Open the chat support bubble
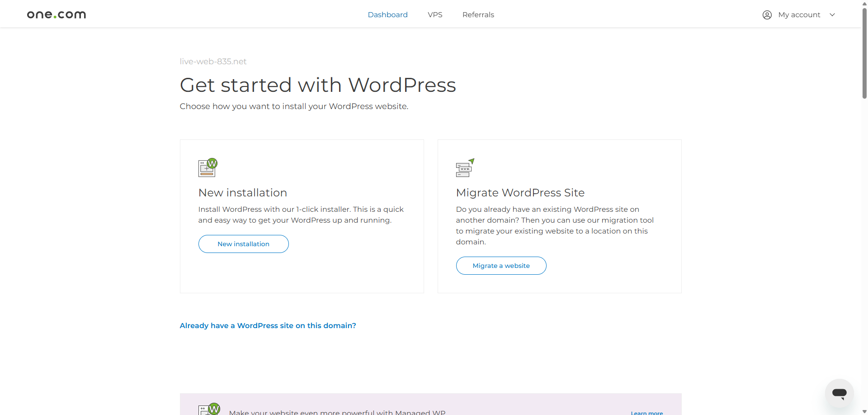Viewport: 868px width, 415px height. click(839, 393)
